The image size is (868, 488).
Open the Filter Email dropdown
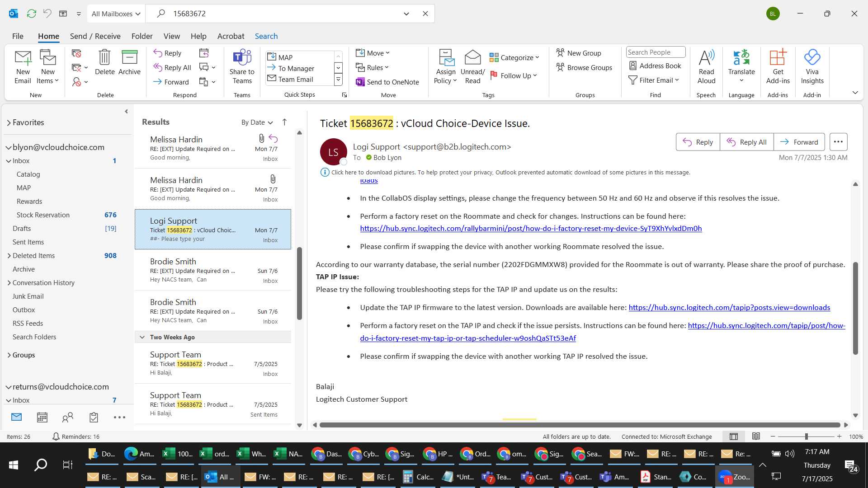pos(654,80)
